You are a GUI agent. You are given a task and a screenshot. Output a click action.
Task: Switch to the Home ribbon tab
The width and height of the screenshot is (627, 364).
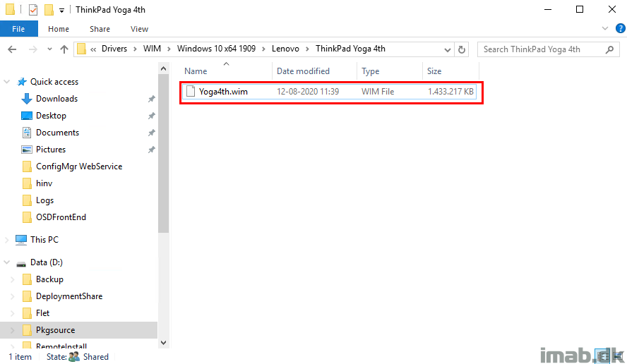tap(59, 29)
